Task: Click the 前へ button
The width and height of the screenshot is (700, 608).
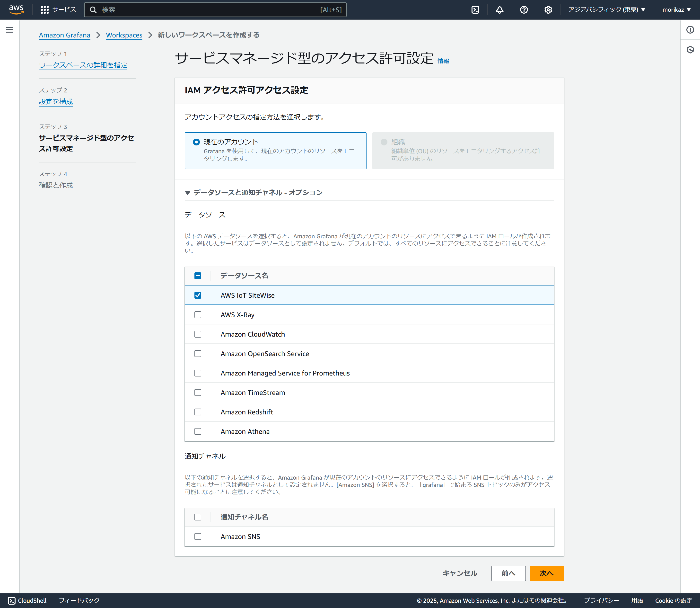Action: 508,573
